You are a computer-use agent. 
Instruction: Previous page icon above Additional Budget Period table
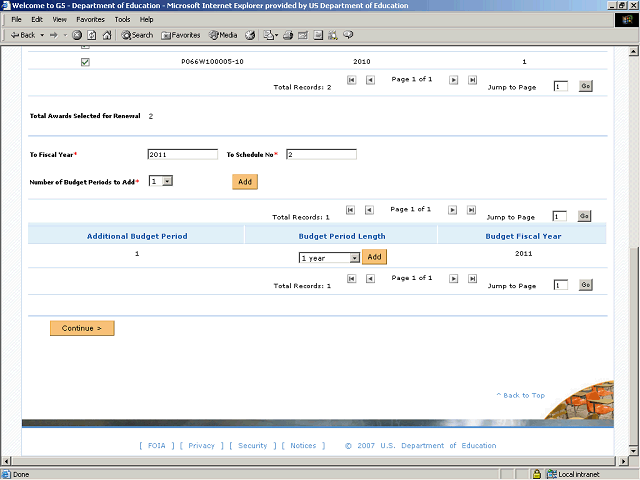point(369,210)
